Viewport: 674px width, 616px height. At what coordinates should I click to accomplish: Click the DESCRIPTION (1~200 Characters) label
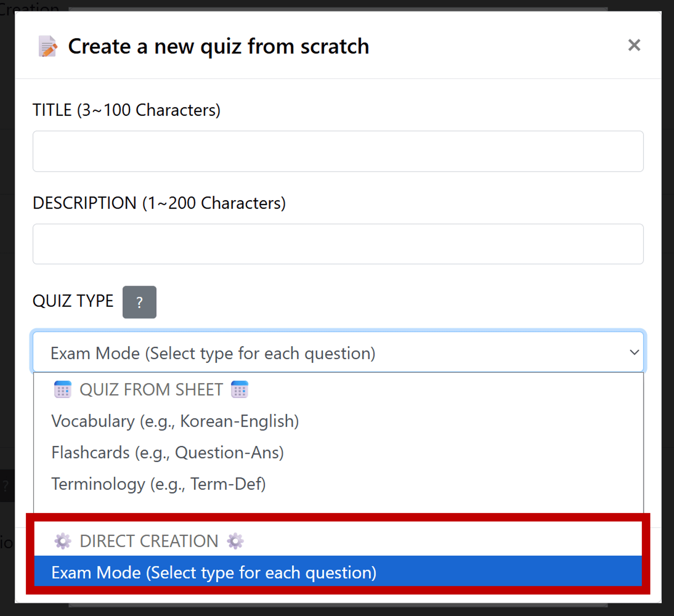159,203
